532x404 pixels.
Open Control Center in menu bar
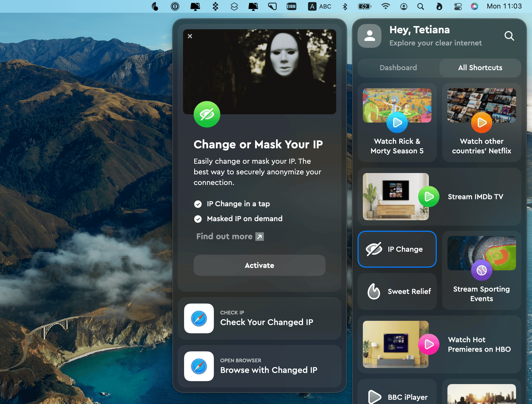pos(458,6)
